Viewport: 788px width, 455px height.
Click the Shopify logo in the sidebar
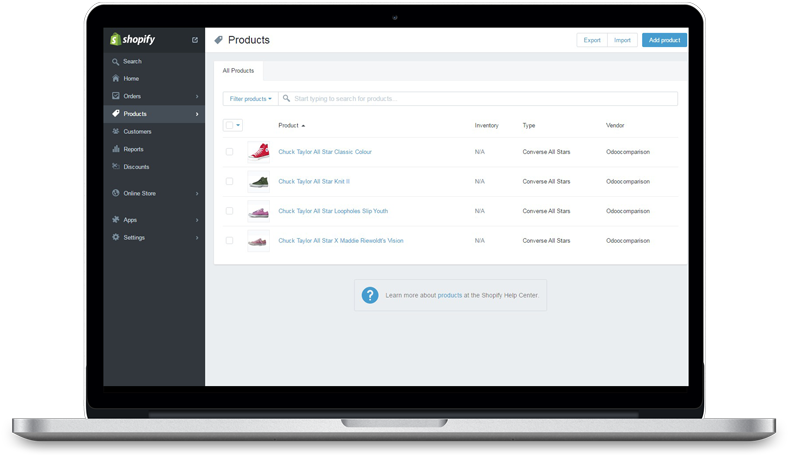(x=133, y=40)
